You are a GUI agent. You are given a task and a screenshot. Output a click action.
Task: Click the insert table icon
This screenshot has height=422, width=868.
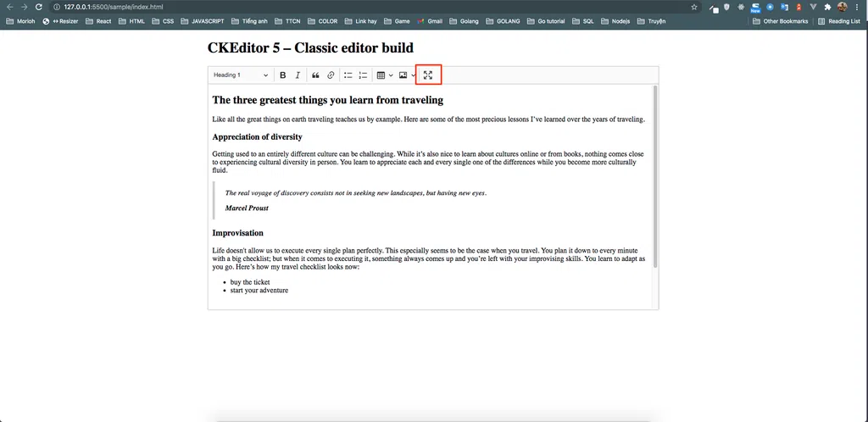pos(381,75)
